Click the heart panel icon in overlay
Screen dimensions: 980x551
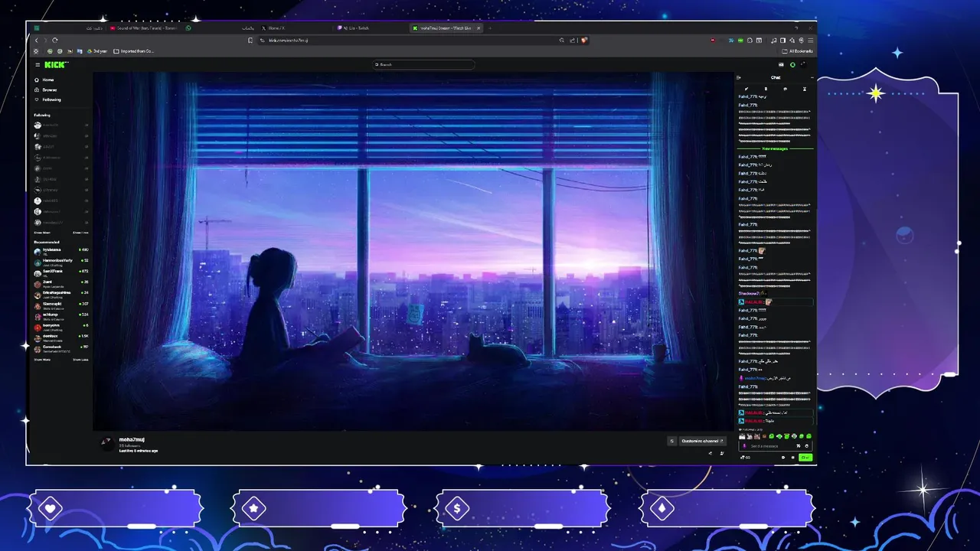(x=51, y=508)
